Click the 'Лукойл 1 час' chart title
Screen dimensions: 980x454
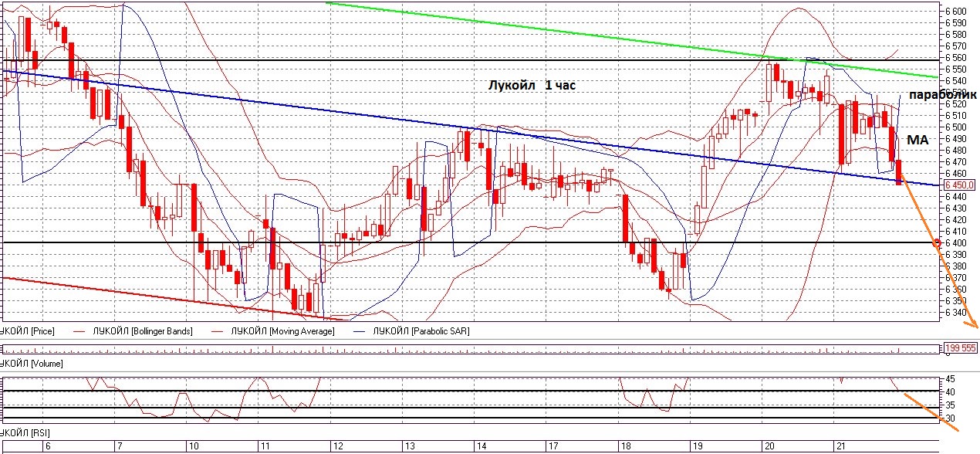tap(531, 86)
